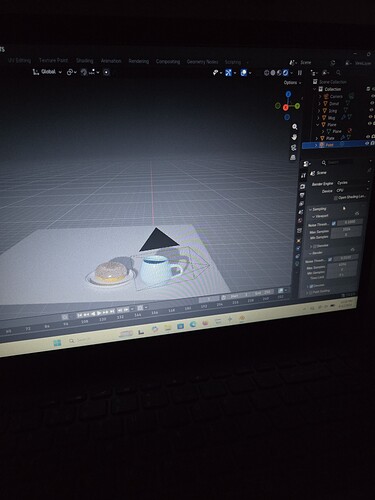Viewport: 375px width, 500px height.
Task: Switch perspective/orthographic via the grid gizmo icon
Action: pyautogui.click(x=293, y=157)
